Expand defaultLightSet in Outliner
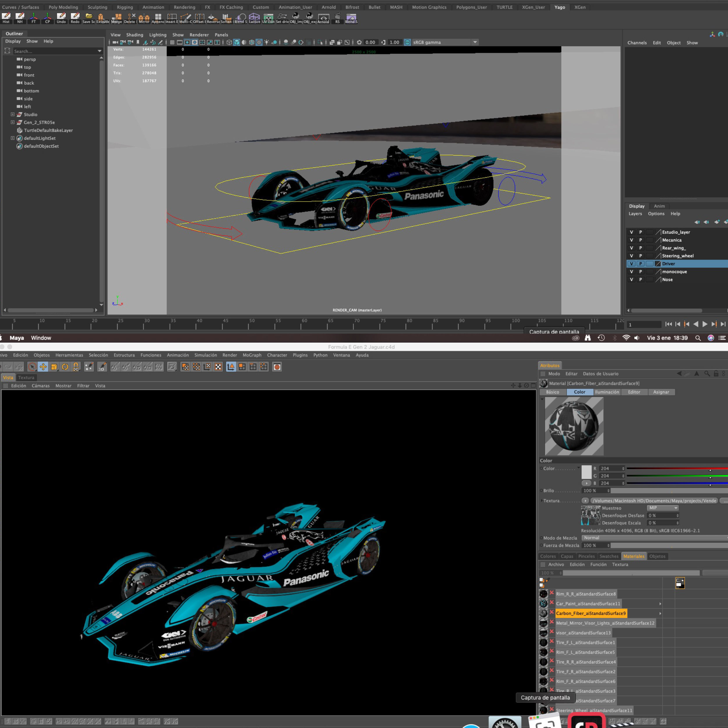Screen dimensions: 728x728 click(x=13, y=138)
